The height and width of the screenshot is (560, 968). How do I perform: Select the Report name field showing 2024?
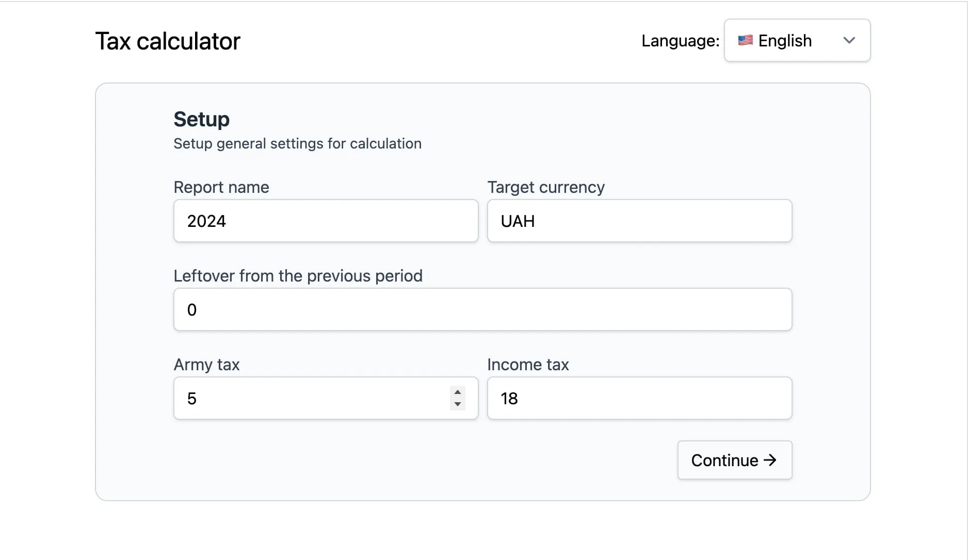tap(325, 221)
